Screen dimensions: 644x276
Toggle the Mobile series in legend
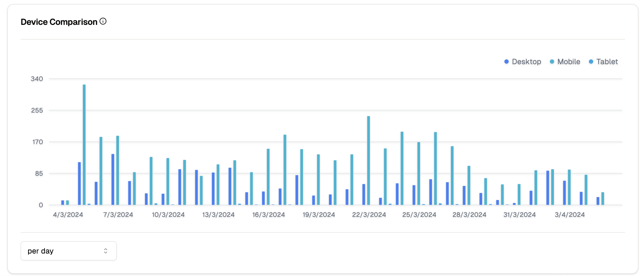[x=565, y=62]
